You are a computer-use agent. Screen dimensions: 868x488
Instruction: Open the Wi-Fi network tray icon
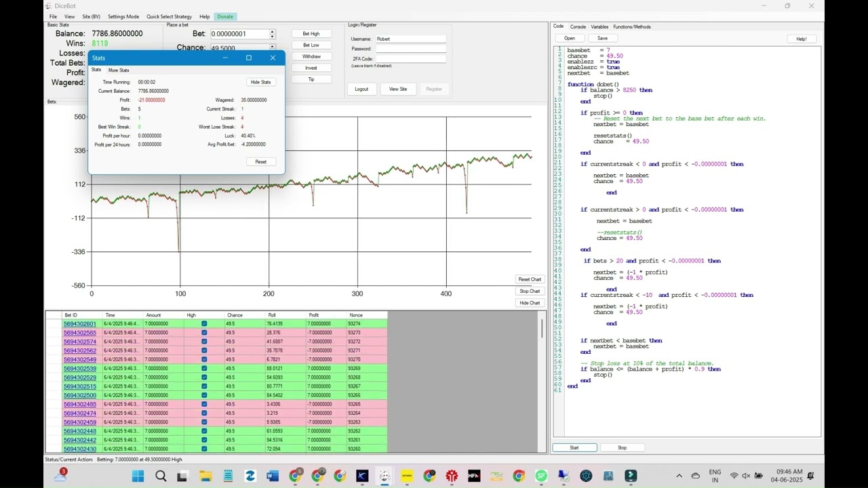coord(734,476)
